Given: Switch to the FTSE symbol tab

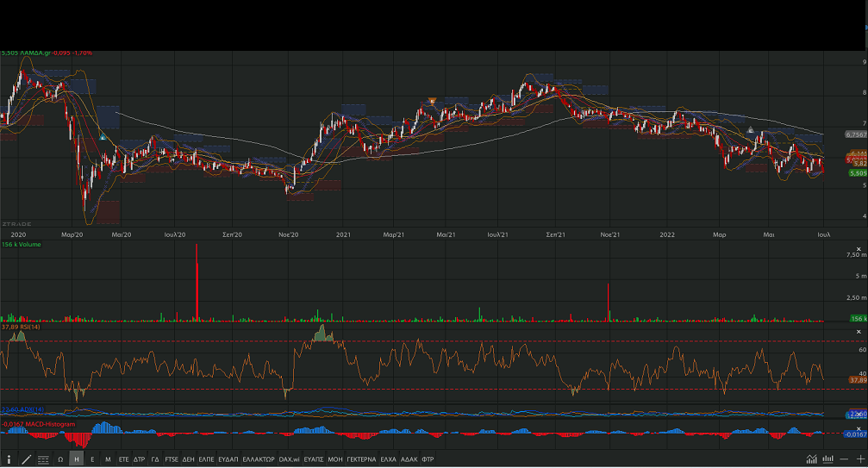Looking at the screenshot, I should click(172, 459).
